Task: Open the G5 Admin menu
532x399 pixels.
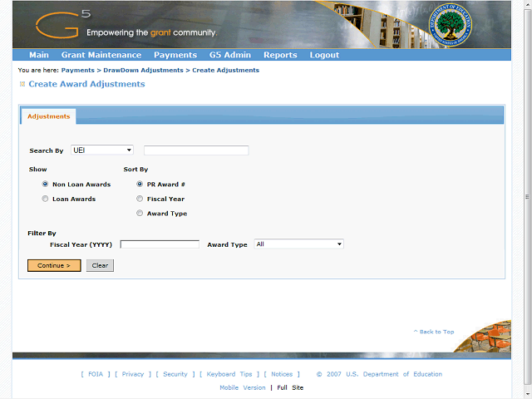Action: point(230,55)
